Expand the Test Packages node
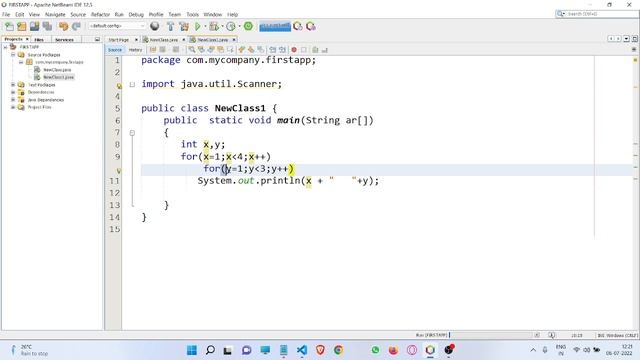 tap(13, 84)
